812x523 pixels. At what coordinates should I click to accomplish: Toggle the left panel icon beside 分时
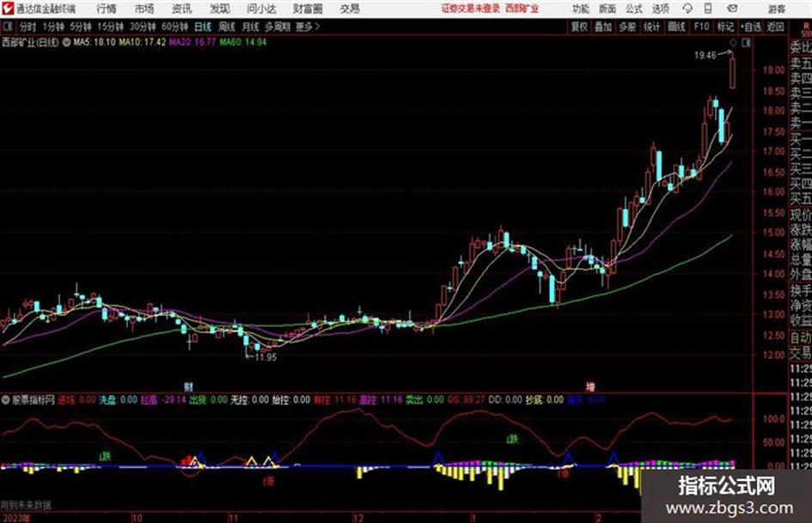(x=9, y=27)
